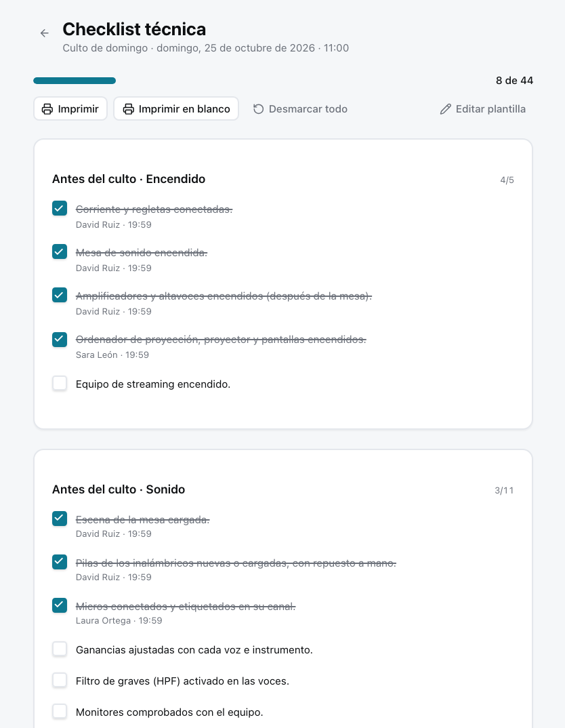This screenshot has height=728, width=565.
Task: Click 'Monitores comprobados con el equipo.' label
Action: [x=169, y=712]
